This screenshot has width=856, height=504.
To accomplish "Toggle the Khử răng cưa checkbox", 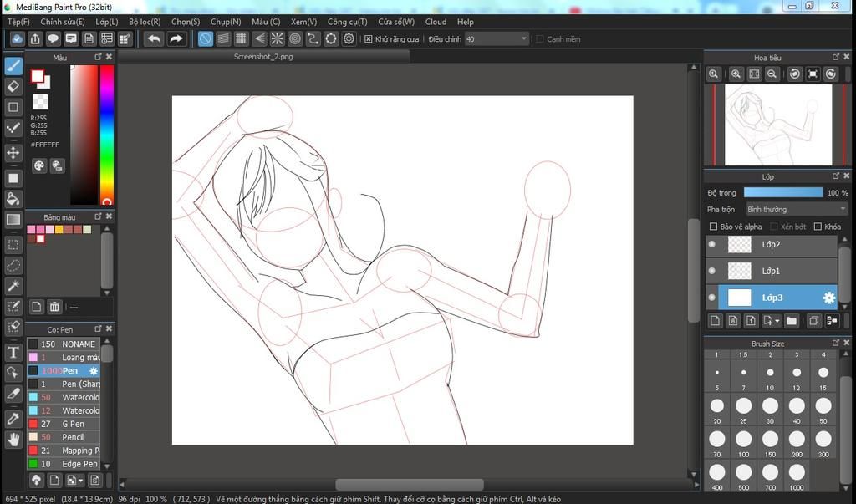I will pyautogui.click(x=369, y=39).
